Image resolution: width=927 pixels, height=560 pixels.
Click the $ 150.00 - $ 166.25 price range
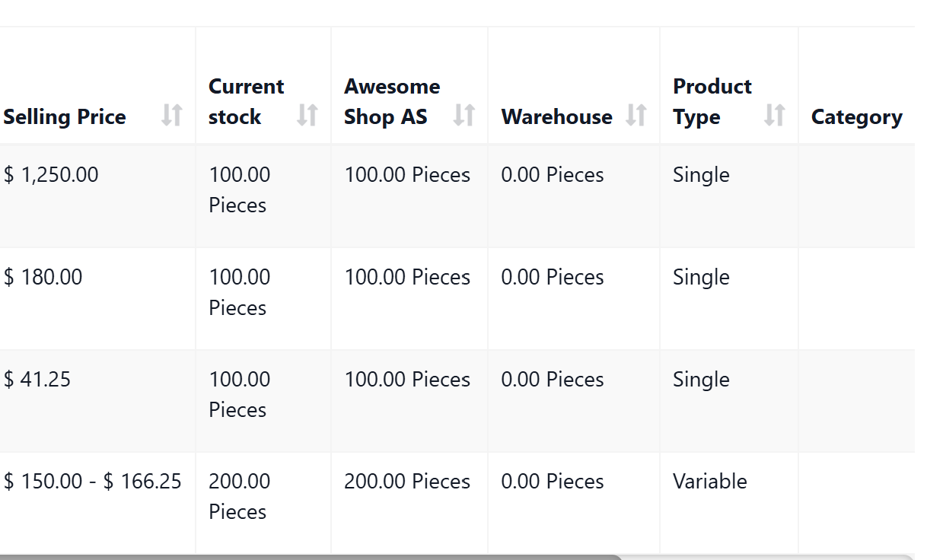pyautogui.click(x=93, y=481)
